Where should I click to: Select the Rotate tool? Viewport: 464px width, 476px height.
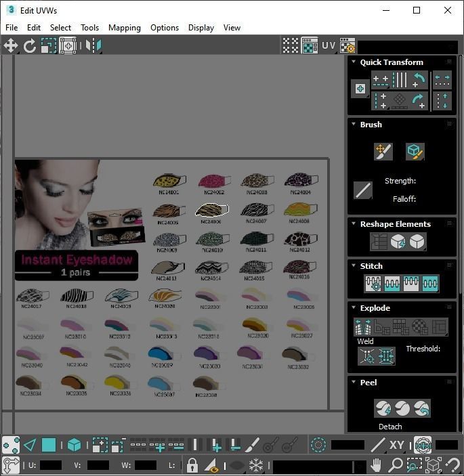pyautogui.click(x=29, y=46)
